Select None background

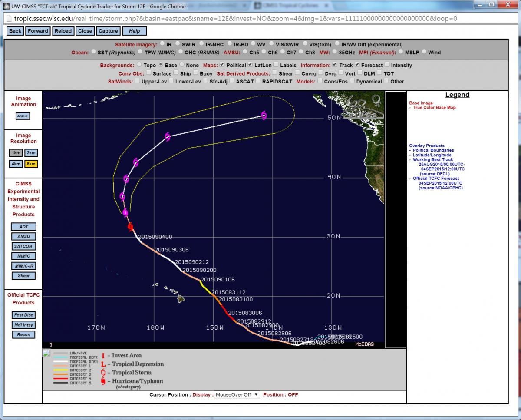(x=182, y=65)
